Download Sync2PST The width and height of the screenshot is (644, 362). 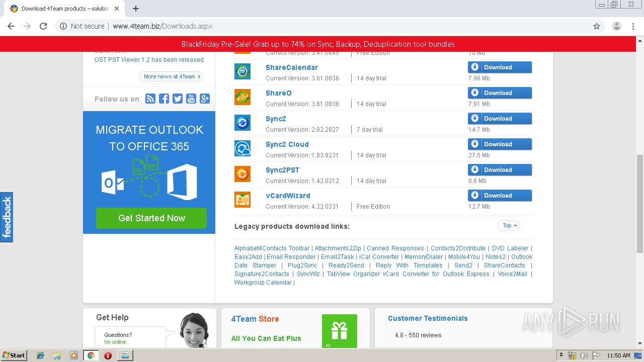500,170
